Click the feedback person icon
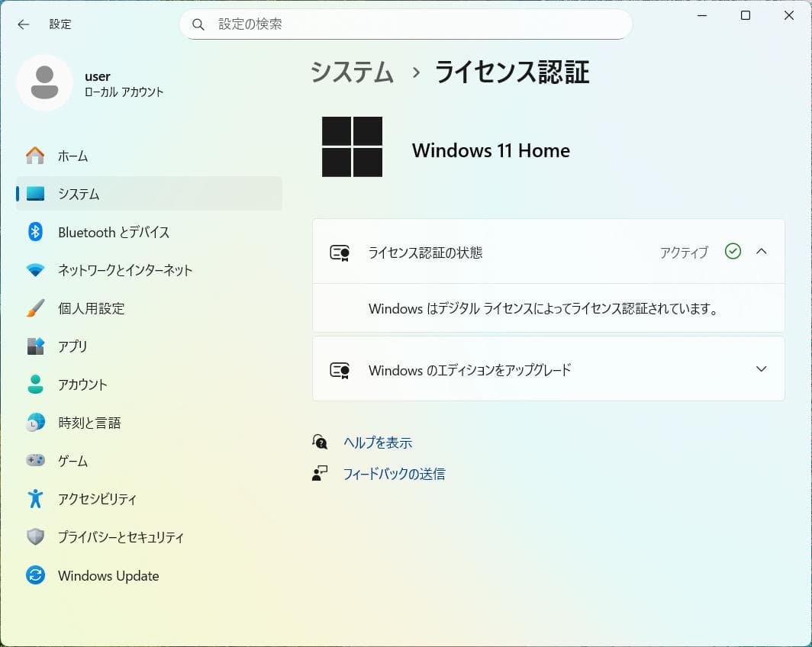The height and width of the screenshot is (647, 812). click(x=320, y=473)
